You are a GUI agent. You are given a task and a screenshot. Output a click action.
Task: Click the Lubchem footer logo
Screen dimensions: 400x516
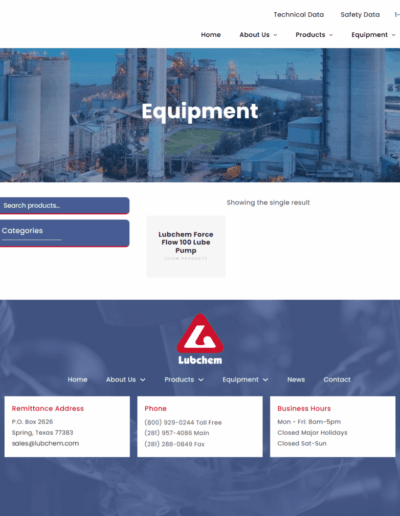click(200, 339)
